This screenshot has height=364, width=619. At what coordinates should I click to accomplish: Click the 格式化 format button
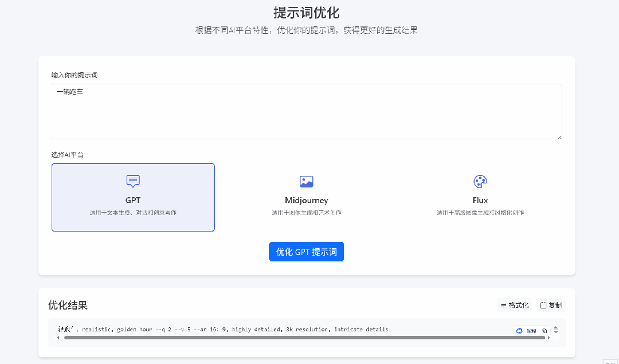click(514, 305)
